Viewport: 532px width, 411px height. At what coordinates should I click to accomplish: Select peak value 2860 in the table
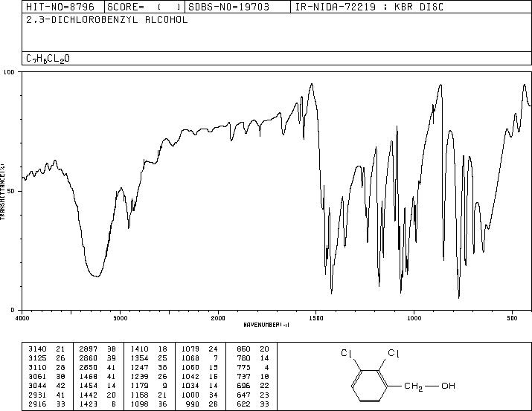pos(89,358)
